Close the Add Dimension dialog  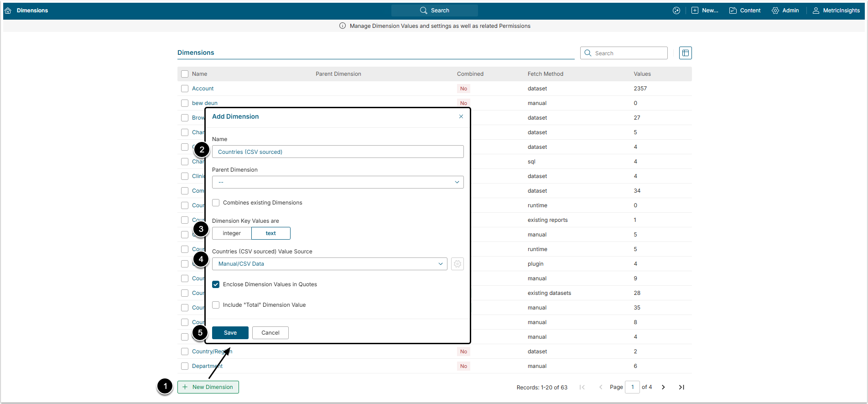click(x=461, y=116)
